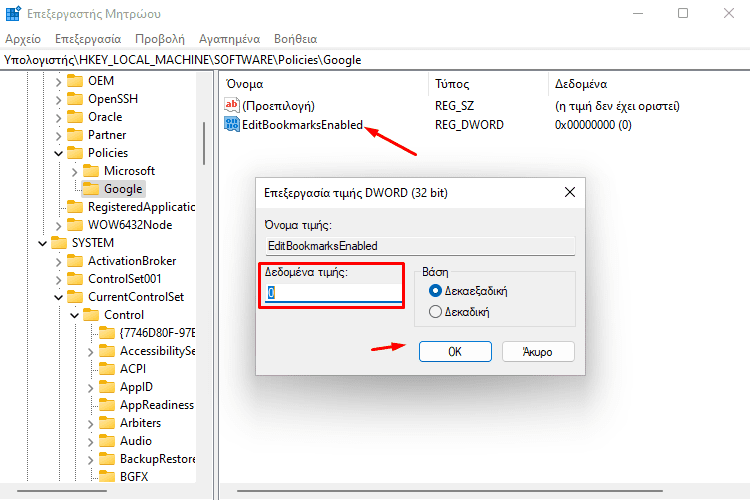This screenshot has width=750, height=500.
Task: Select the AppReadiness folder icon
Action: tap(107, 405)
